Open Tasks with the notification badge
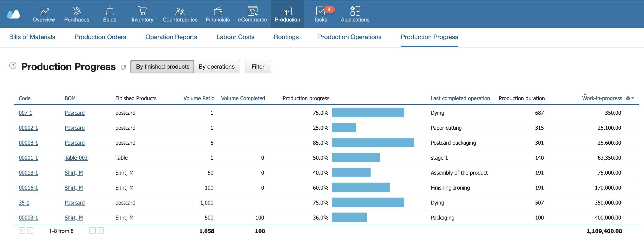This screenshot has height=242, width=644. 320,11
